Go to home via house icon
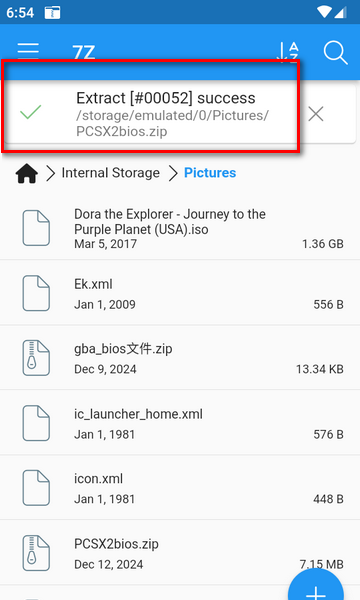Screen dimensions: 360x600 click(x=27, y=173)
